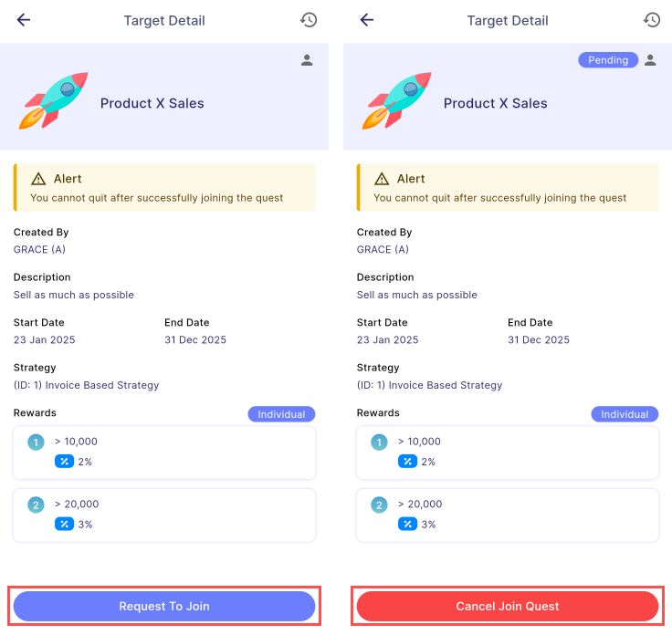672x635 pixels.
Task: Click the Cancel Join Quest button
Action: pos(508,606)
